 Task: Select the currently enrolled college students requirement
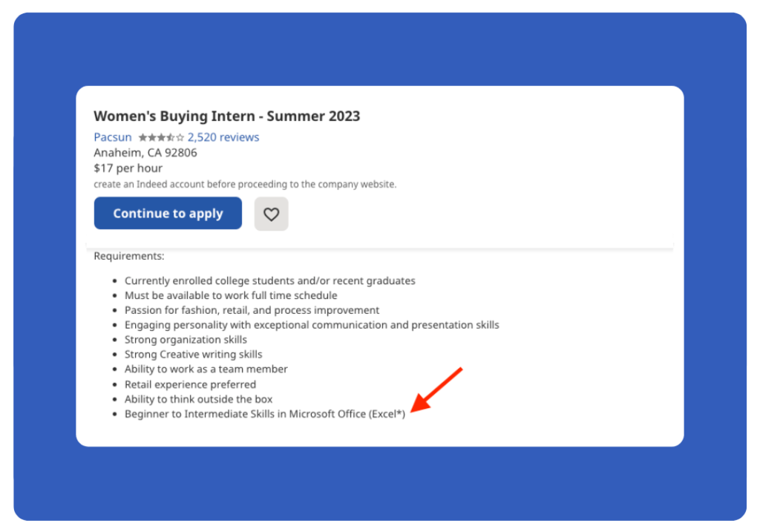(270, 281)
